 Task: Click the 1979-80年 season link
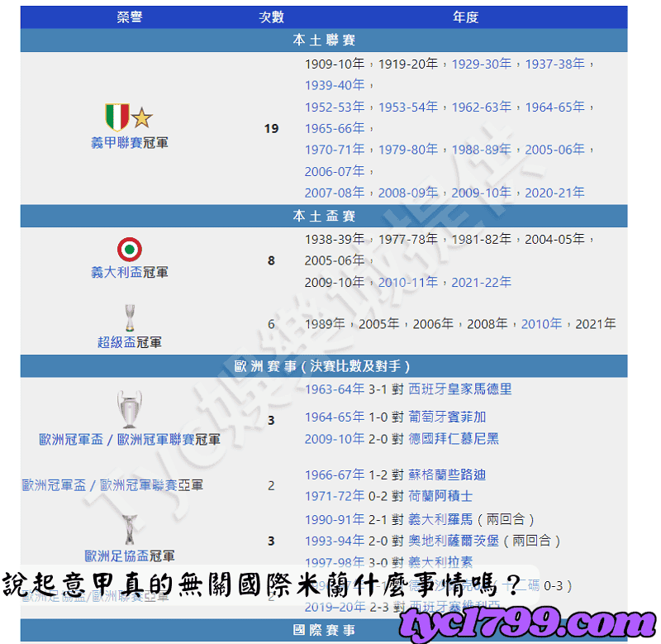(x=408, y=150)
